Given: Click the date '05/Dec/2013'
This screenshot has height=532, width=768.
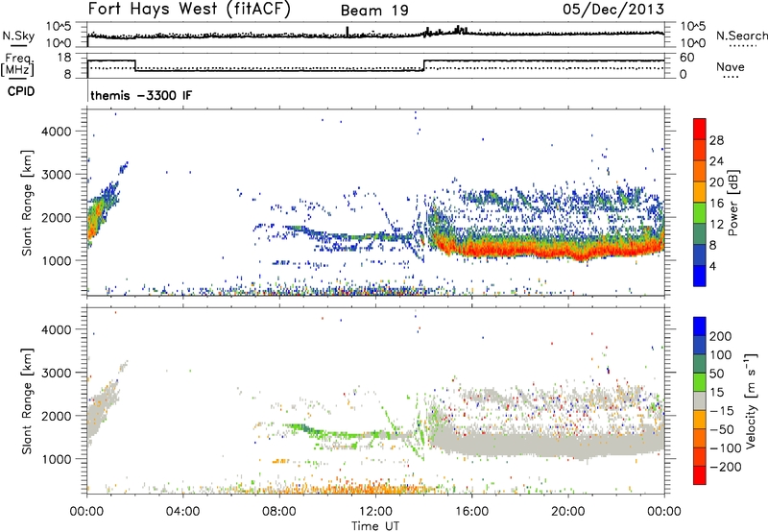Looking at the screenshot, I should (613, 9).
